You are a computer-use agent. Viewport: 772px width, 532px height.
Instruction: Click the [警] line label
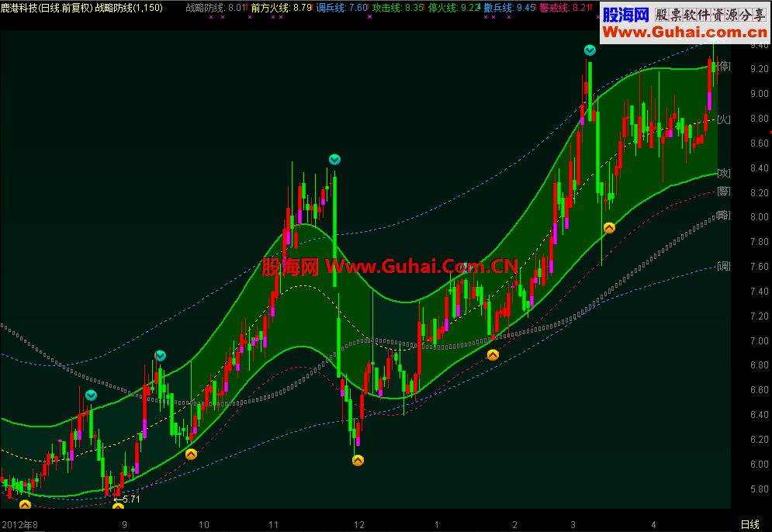pyautogui.click(x=724, y=191)
